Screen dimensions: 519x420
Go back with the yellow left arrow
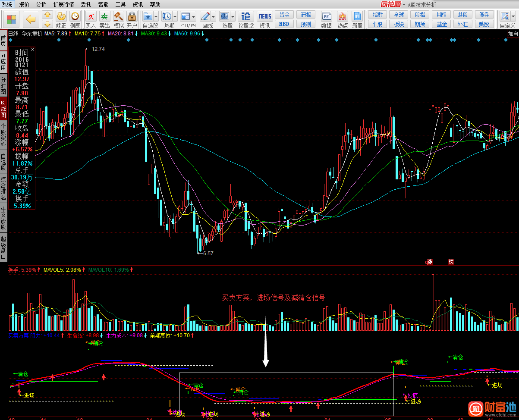coord(31,20)
